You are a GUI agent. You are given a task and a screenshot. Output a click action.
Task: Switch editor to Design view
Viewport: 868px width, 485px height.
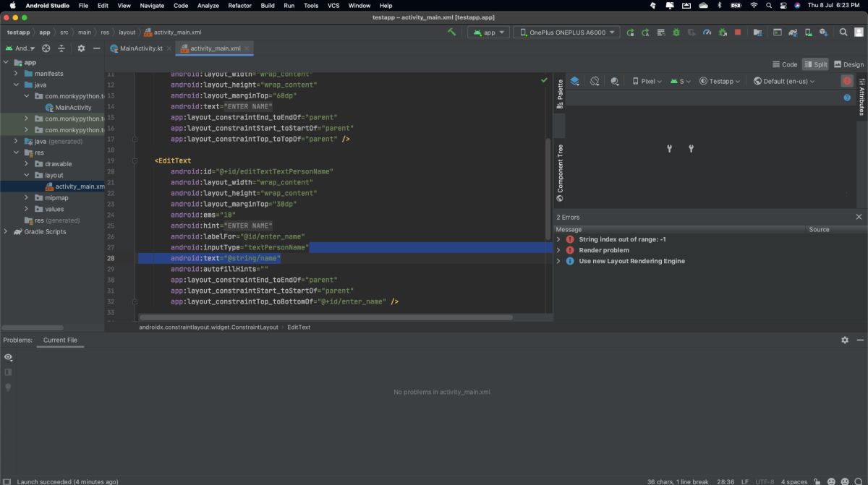click(848, 64)
